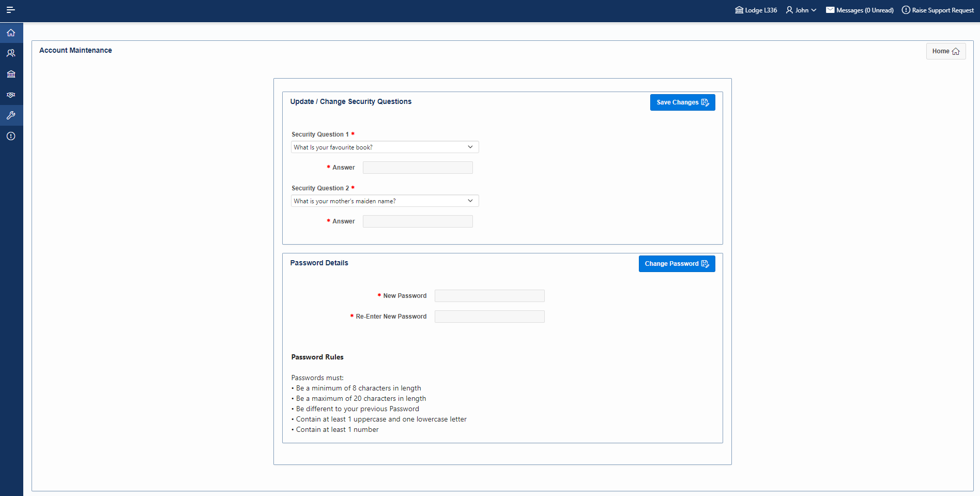Image resolution: width=980 pixels, height=496 pixels.
Task: Click the Home button at top right
Action: pyautogui.click(x=945, y=51)
